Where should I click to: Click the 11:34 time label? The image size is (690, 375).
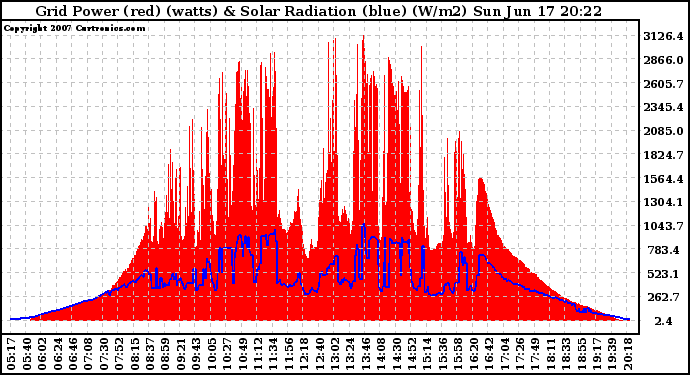[272, 354]
